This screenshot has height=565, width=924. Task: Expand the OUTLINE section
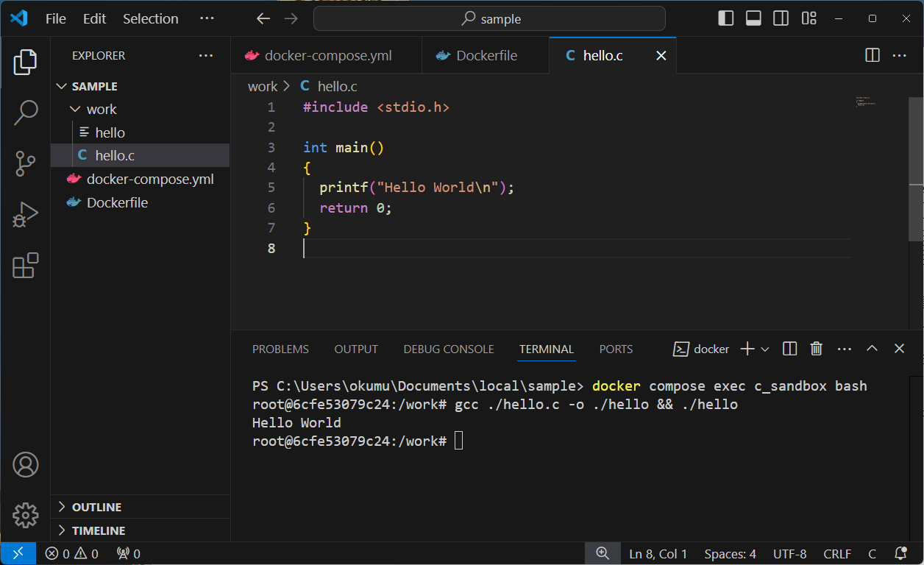coord(96,507)
